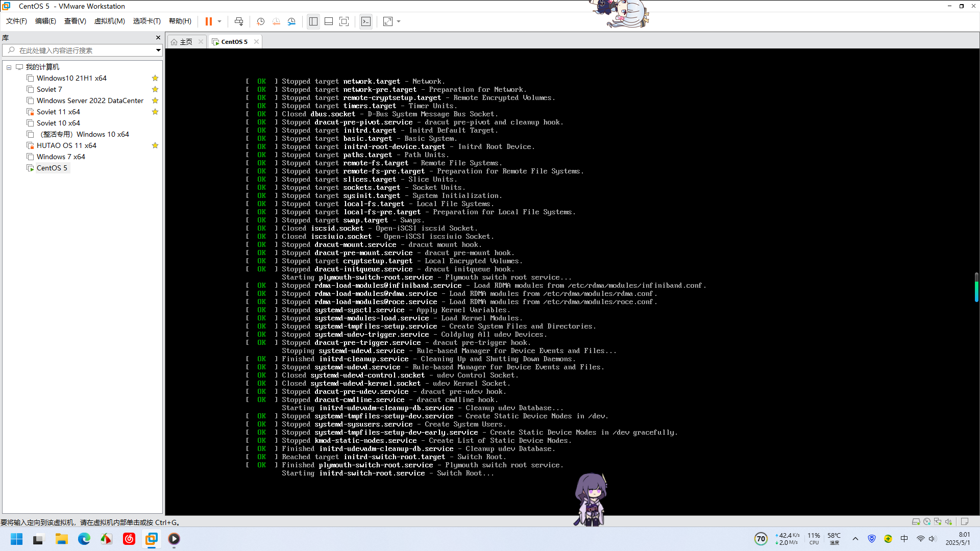
Task: Revert VM to previous snapshot
Action: (276, 21)
